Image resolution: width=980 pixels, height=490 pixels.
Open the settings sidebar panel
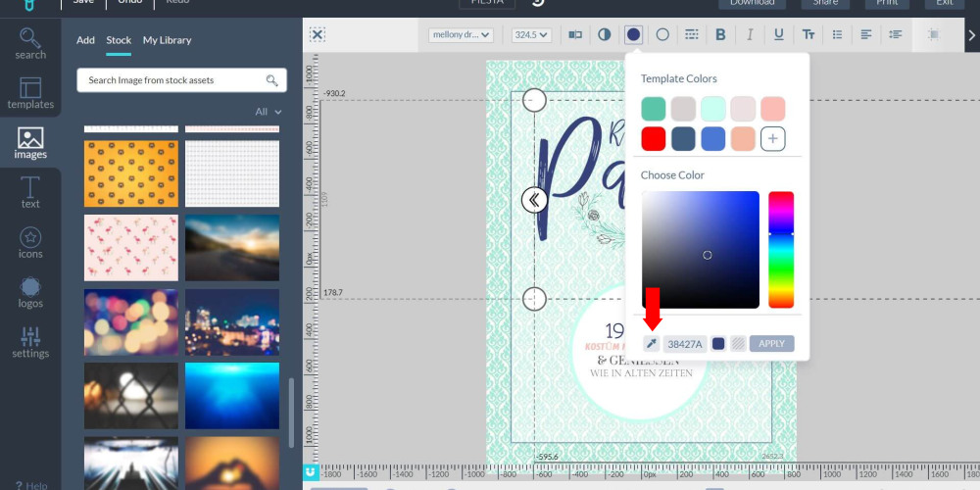pyautogui.click(x=30, y=341)
